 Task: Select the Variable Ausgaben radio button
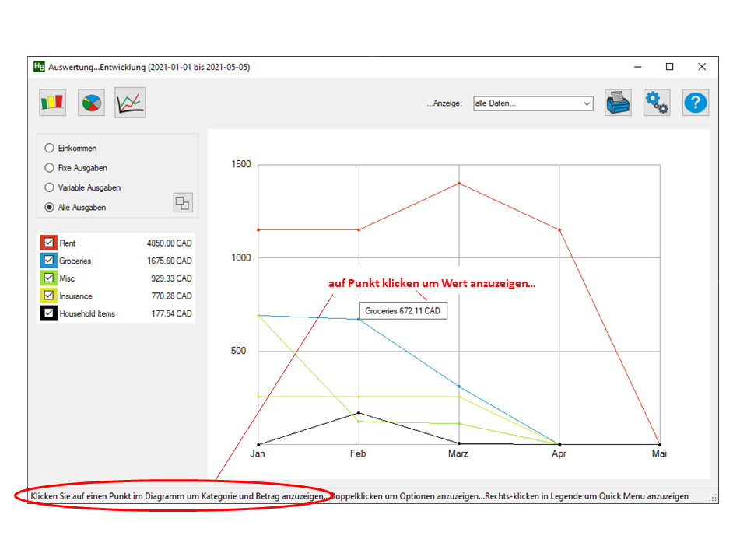tap(50, 187)
